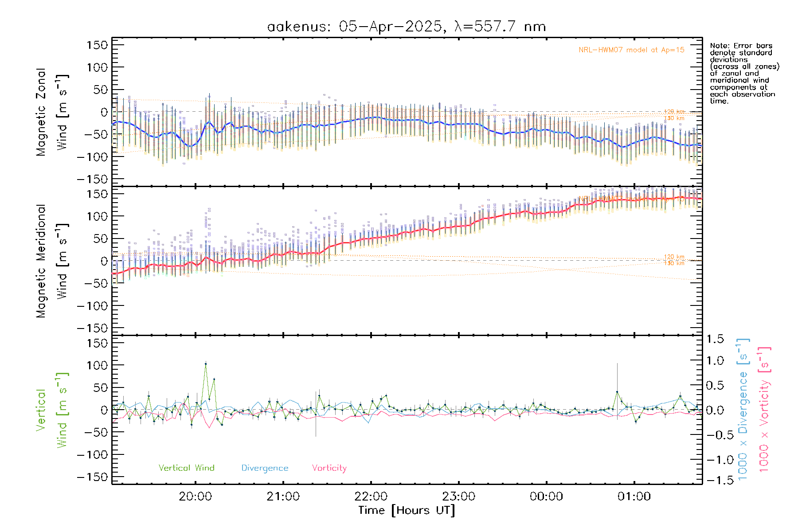
Task: Click the 'Magnetic Meridional Wind' y-axis title
Action: [51, 261]
